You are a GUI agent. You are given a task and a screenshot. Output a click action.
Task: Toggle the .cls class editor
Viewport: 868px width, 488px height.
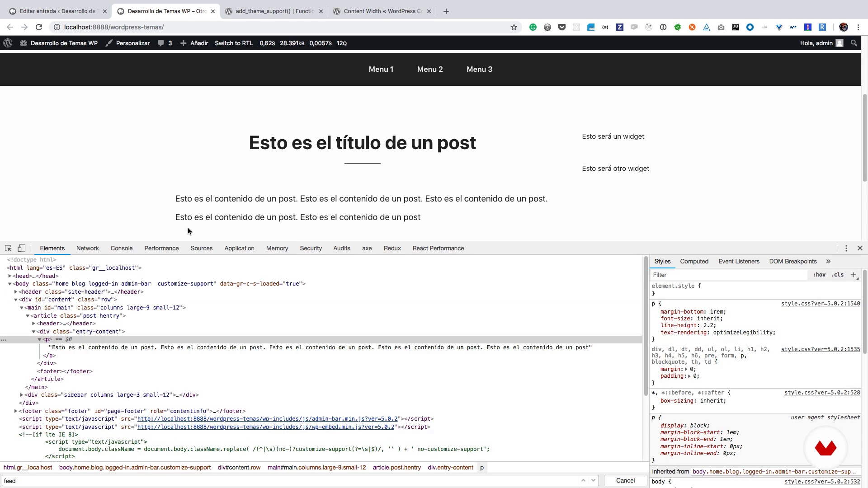click(838, 275)
